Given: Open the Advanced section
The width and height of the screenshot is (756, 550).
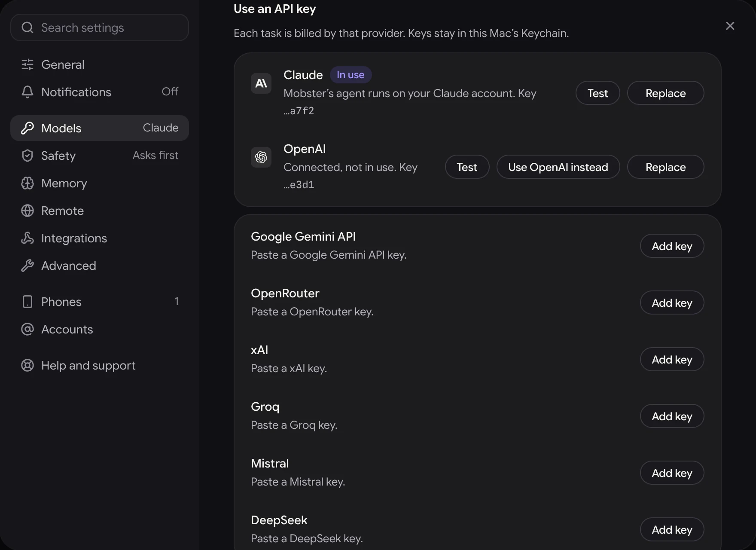Looking at the screenshot, I should (100, 266).
